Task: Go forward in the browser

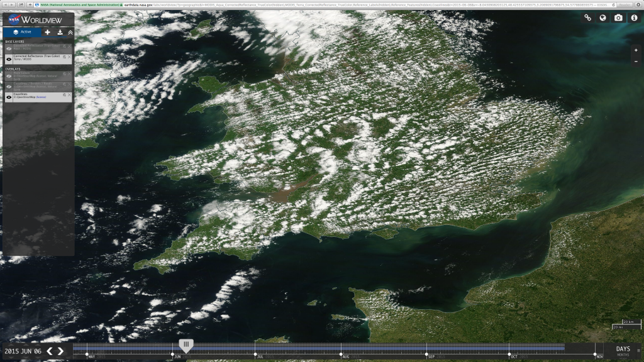Action: [x=12, y=4]
